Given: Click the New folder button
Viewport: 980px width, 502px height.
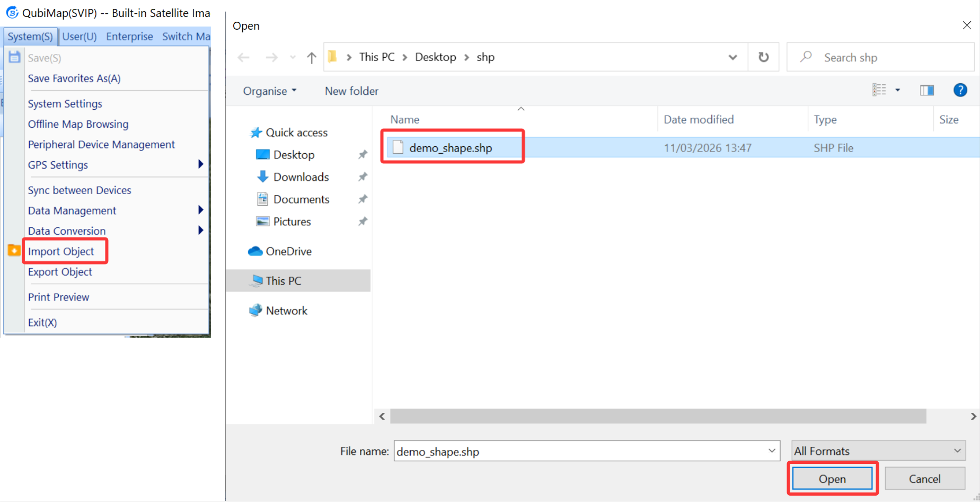Looking at the screenshot, I should click(x=351, y=91).
